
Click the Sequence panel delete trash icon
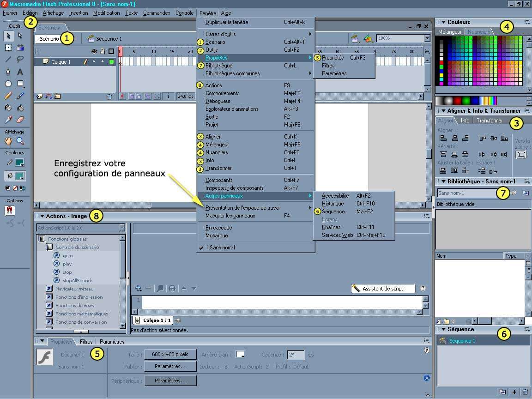tap(525, 392)
